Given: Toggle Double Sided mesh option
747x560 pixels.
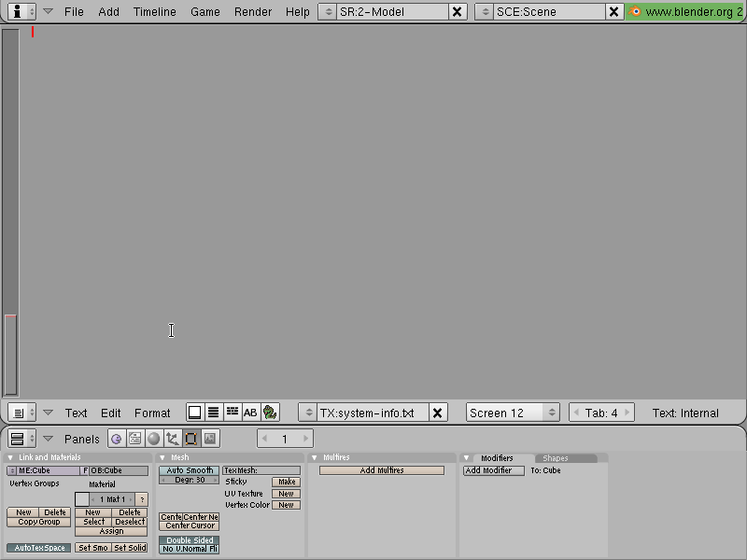Looking at the screenshot, I should [190, 540].
